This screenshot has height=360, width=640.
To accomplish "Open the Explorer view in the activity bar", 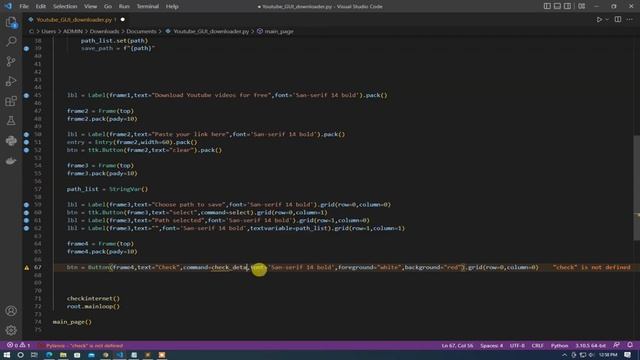I will tap(11, 22).
